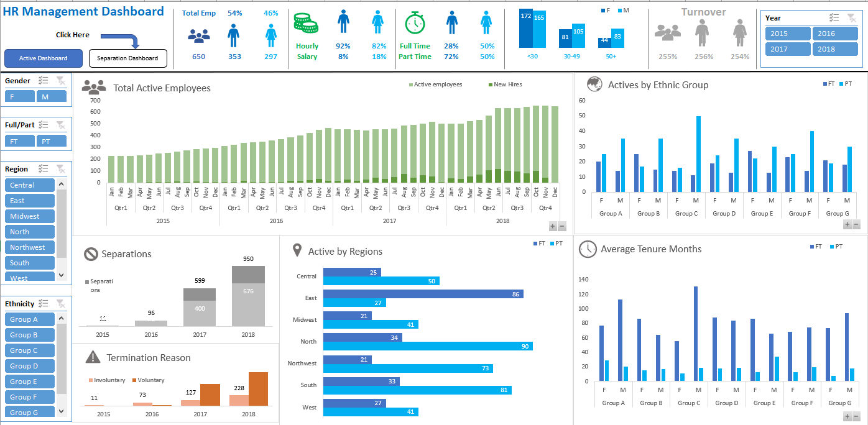Click the plus zoom icon under Total Active Employees chart
The height and width of the screenshot is (425, 868).
click(x=552, y=226)
